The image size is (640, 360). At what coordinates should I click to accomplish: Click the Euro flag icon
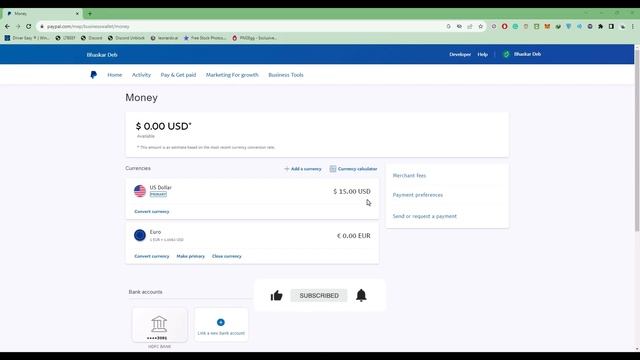pyautogui.click(x=140, y=235)
